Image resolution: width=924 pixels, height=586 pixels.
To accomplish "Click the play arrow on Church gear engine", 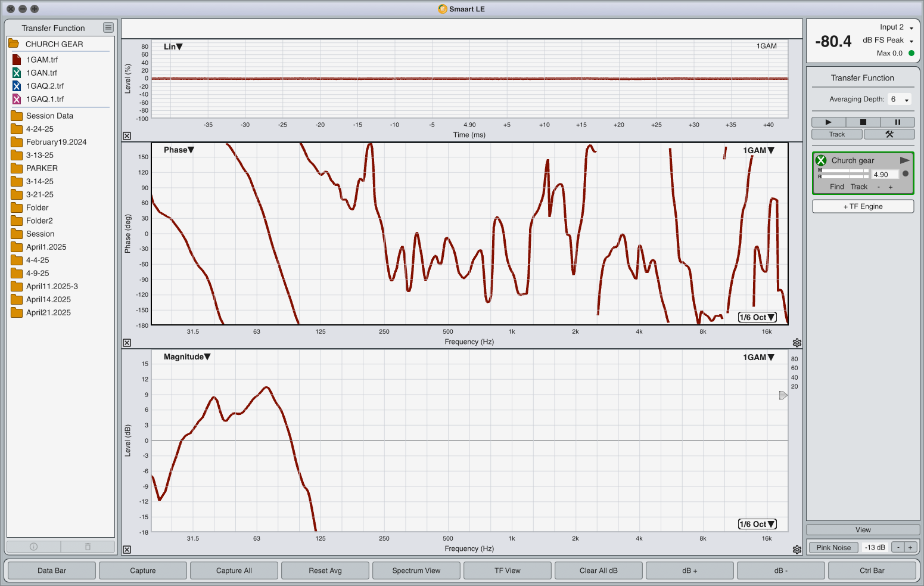I will 904,160.
